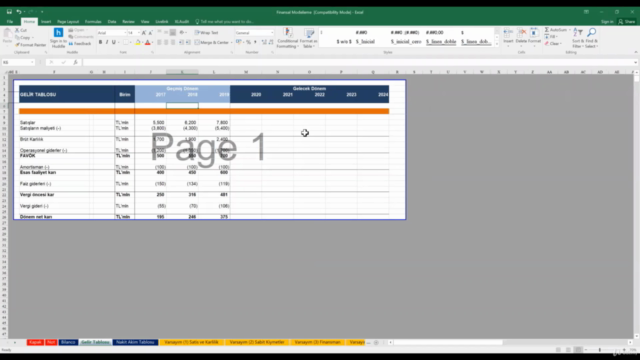Click the formula bar input area
The height and width of the screenshot is (360, 640).
coord(357,62)
